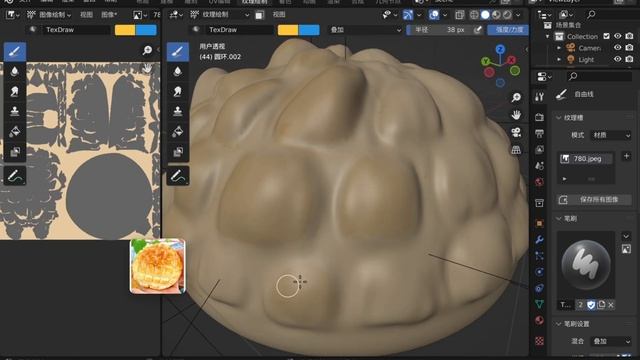Expand the Camera tree item

(559, 48)
